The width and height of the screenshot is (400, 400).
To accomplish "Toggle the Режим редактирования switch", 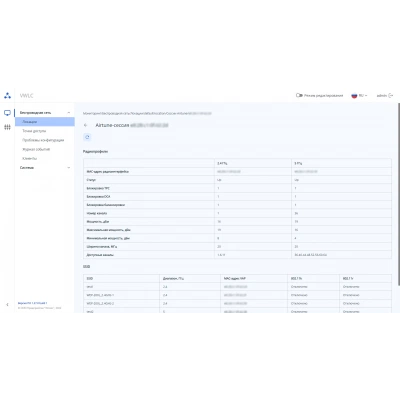I will point(299,95).
